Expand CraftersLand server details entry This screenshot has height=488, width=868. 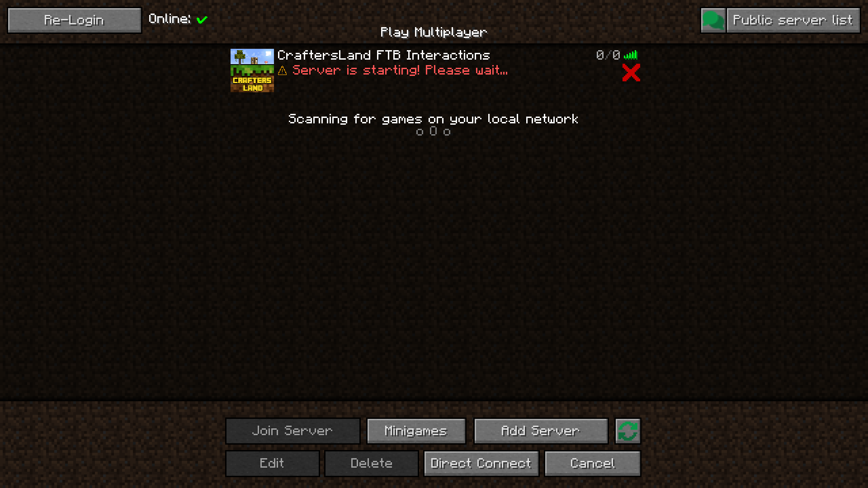coord(434,70)
